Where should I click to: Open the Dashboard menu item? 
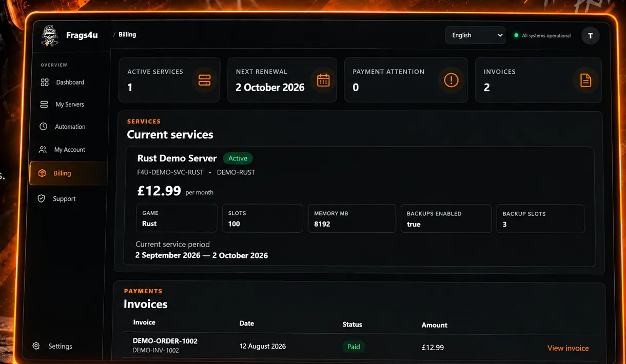pos(69,82)
